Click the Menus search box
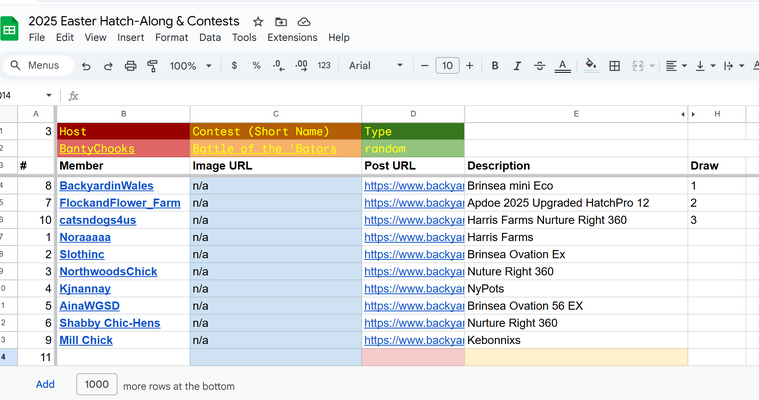Screen dimensions: 759x400 point(39,65)
